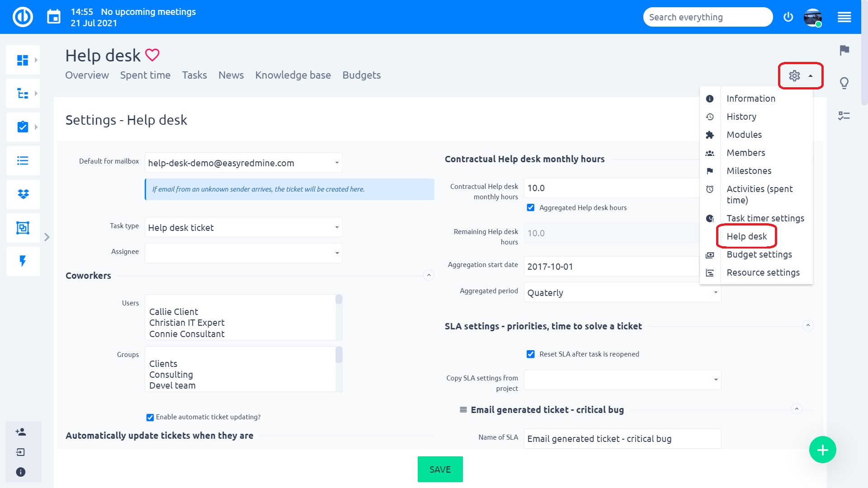Screen dimensions: 868x488
Task: Open the flag icon in right panel
Action: click(844, 50)
